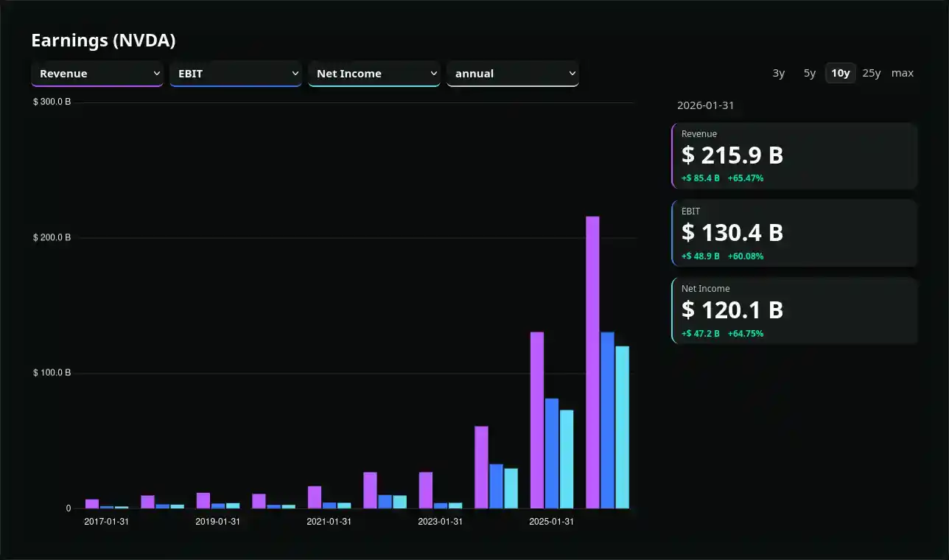Show the max time range
949x560 pixels.
click(903, 73)
